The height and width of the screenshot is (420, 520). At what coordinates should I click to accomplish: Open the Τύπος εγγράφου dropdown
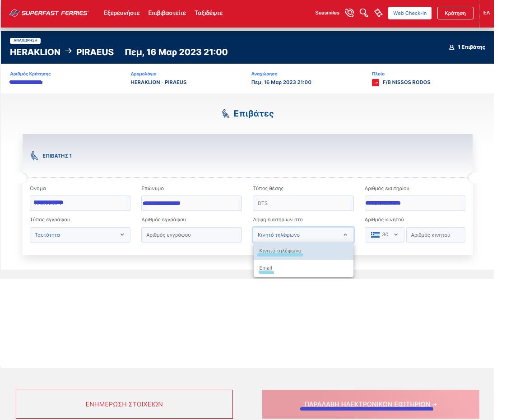[80, 235]
